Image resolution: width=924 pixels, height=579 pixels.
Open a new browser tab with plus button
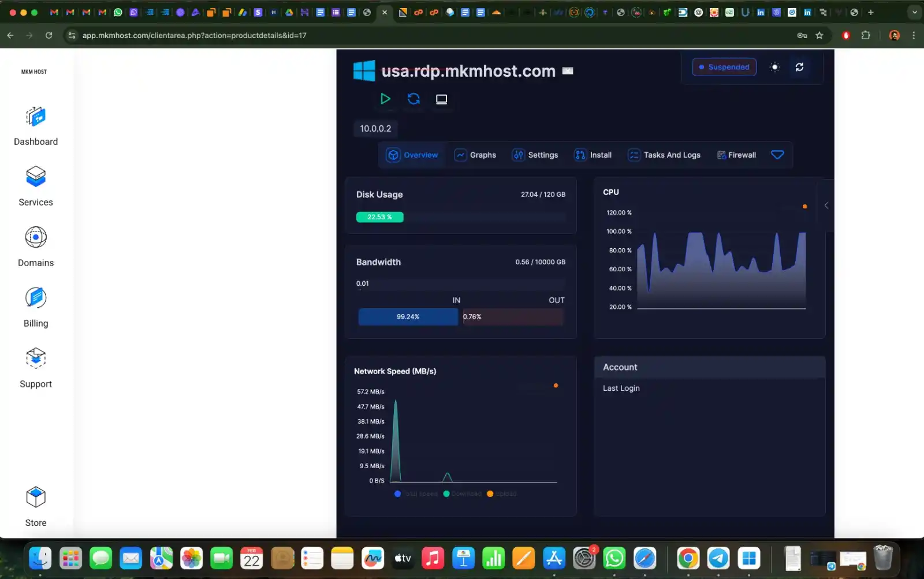(870, 12)
